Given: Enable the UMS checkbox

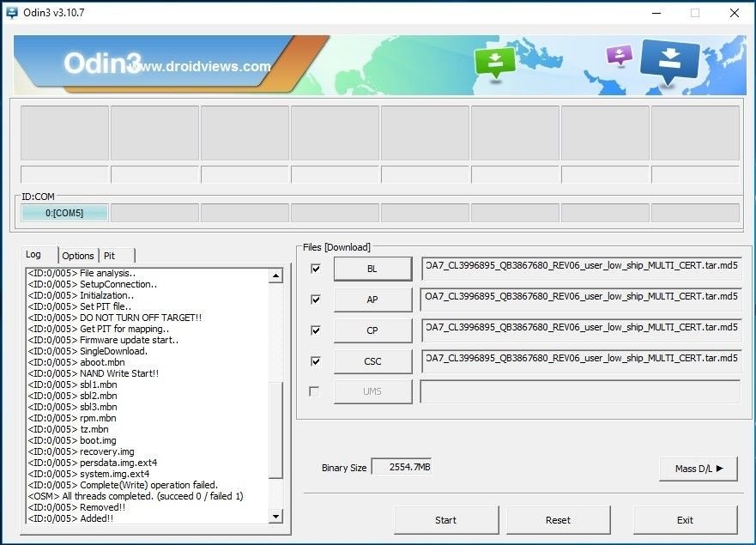Looking at the screenshot, I should [314, 391].
